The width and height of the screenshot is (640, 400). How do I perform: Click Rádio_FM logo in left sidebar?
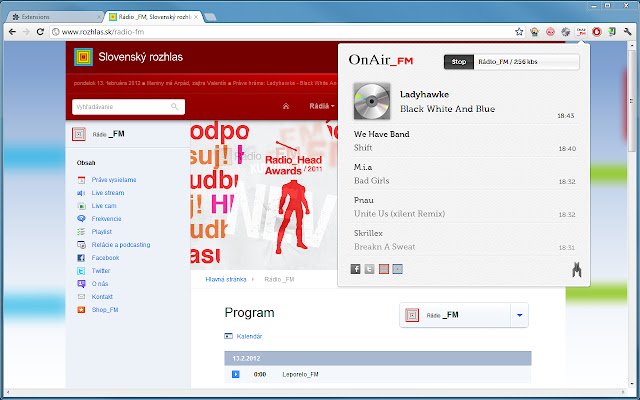(x=98, y=134)
